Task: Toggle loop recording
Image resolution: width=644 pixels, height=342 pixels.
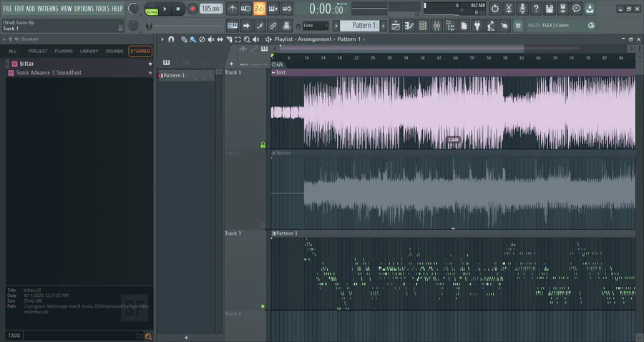Action: (287, 8)
